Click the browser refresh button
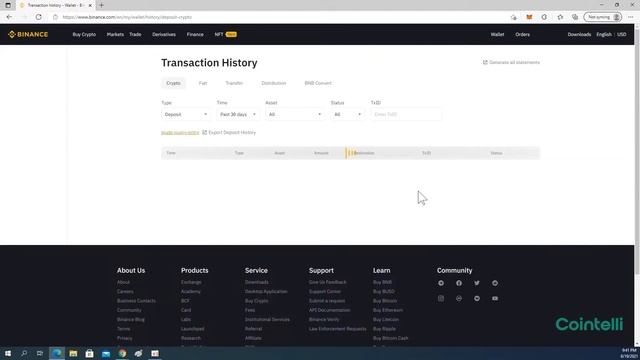The height and width of the screenshot is (360, 640). coord(38,17)
